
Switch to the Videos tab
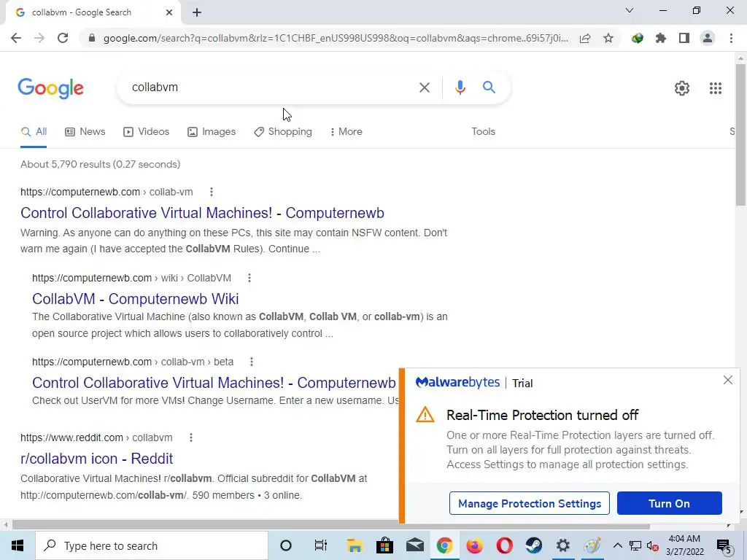(146, 132)
